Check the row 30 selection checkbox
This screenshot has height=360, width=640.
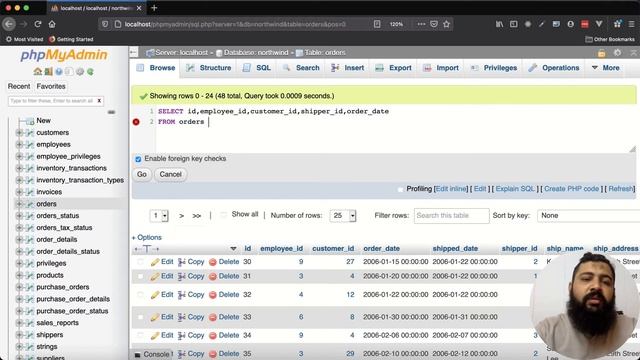click(140, 262)
